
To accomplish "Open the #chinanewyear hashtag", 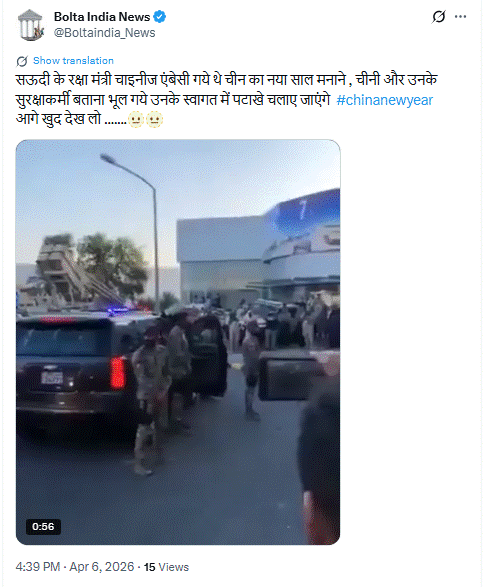I will point(384,100).
